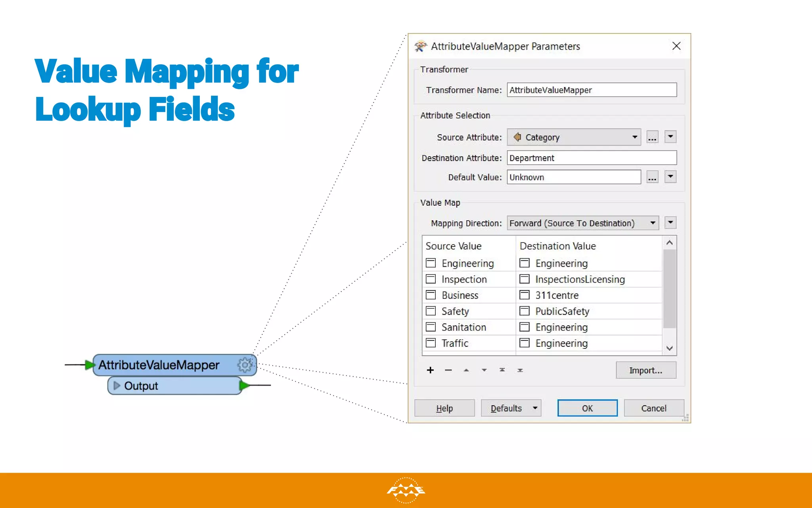The width and height of the screenshot is (812, 508).
Task: Move the selected row down one
Action: tap(484, 370)
